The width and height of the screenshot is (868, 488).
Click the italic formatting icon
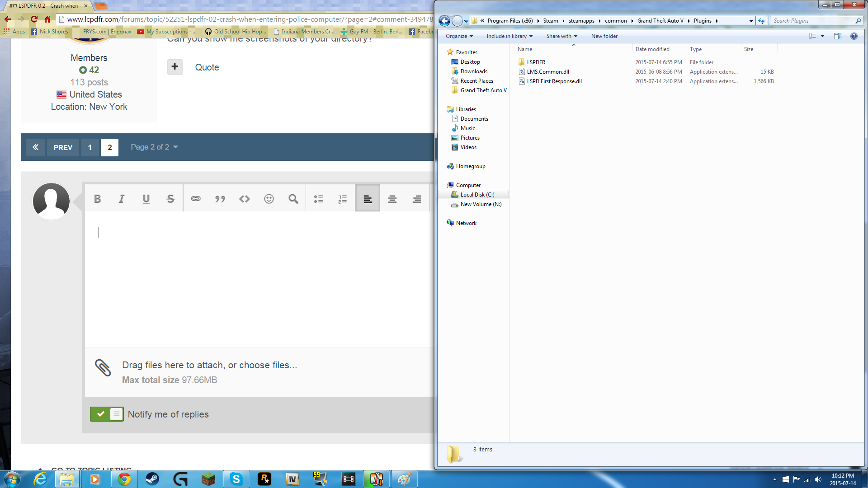coord(122,199)
